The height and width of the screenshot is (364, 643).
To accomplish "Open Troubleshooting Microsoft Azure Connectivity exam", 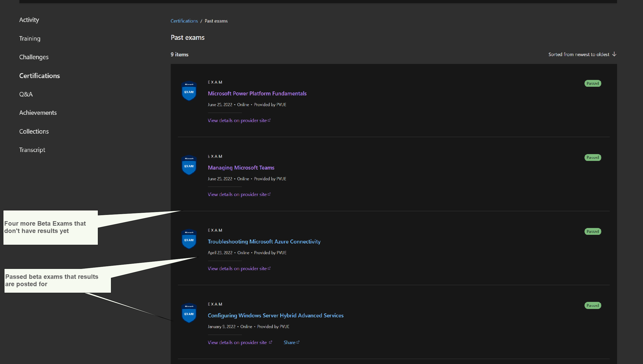I will tap(264, 242).
